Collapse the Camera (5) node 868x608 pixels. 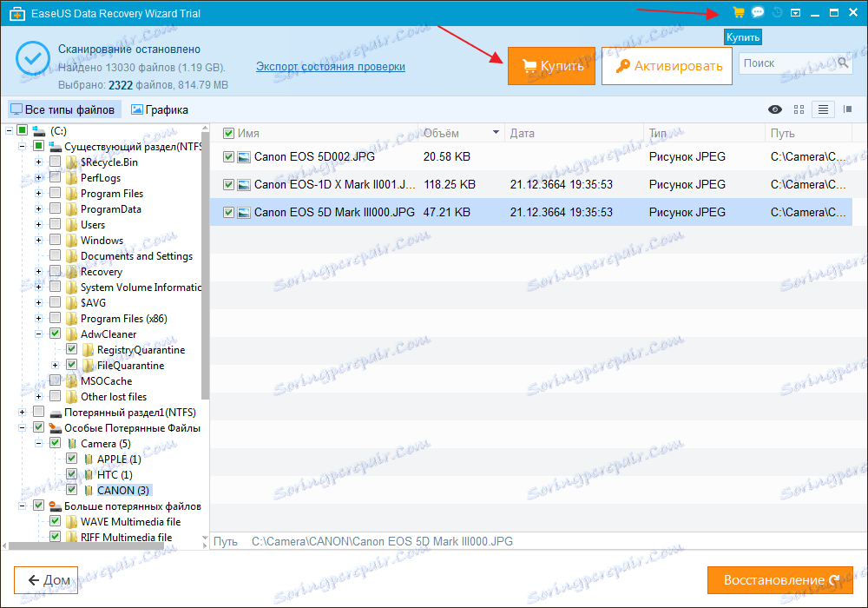click(38, 443)
